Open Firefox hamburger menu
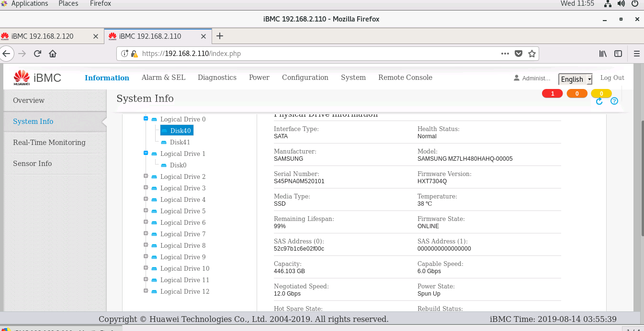 636,54
